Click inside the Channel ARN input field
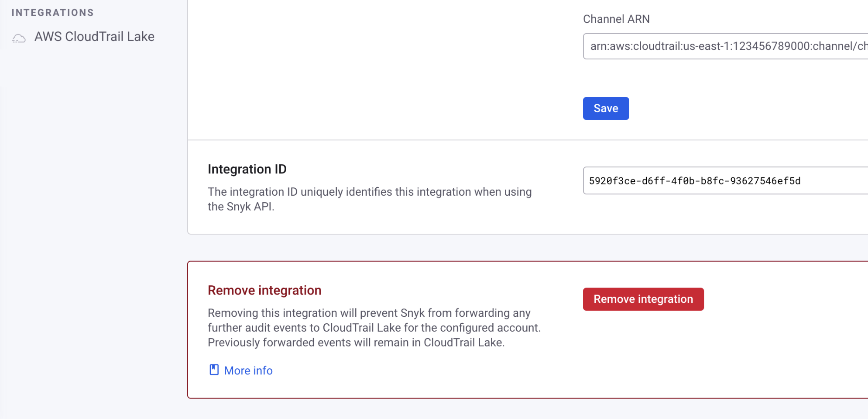The image size is (868, 419). [x=724, y=46]
